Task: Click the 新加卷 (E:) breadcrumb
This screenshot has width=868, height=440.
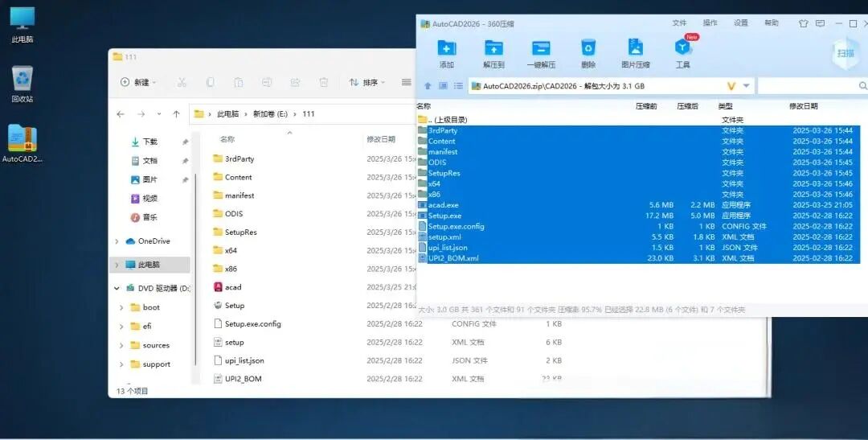Action: click(x=270, y=113)
